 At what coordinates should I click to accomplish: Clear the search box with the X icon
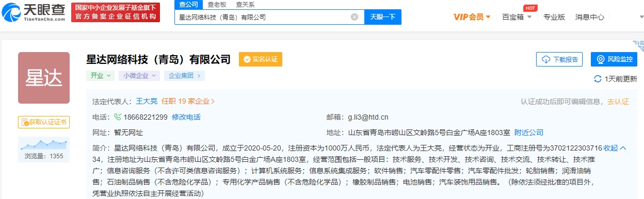click(355, 17)
